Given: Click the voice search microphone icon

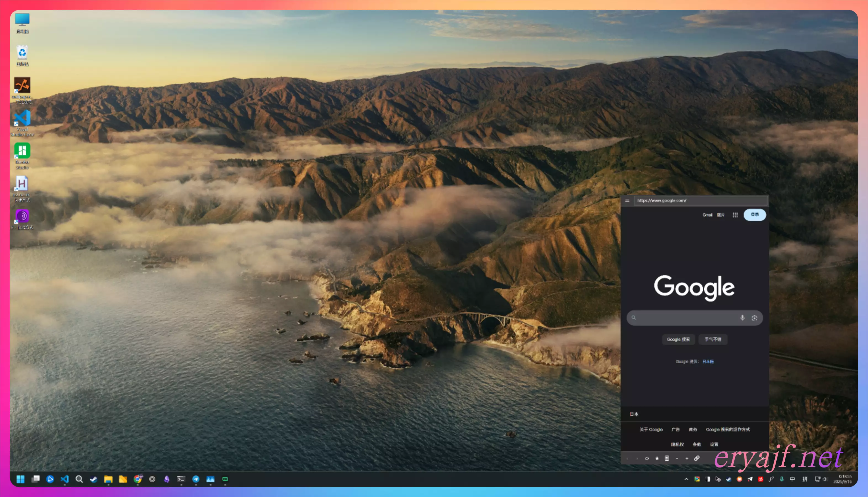Looking at the screenshot, I should coord(742,318).
